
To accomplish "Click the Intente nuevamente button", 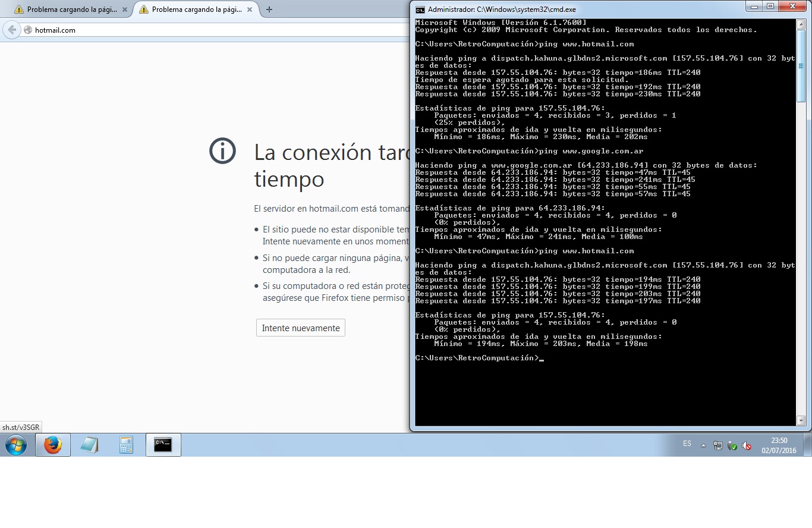I will point(301,328).
